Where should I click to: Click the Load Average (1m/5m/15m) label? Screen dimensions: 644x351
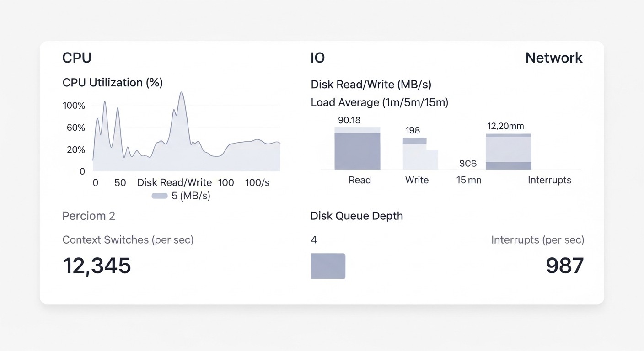point(379,102)
